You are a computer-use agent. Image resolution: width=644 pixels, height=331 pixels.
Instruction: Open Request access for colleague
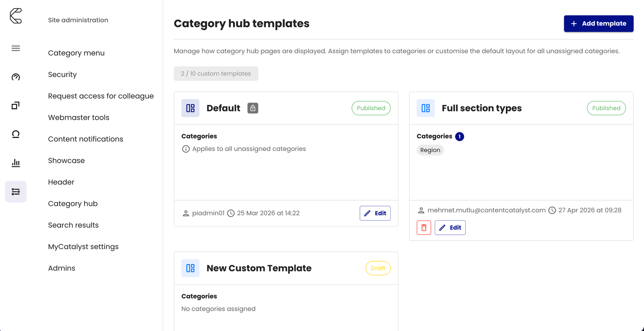click(101, 96)
